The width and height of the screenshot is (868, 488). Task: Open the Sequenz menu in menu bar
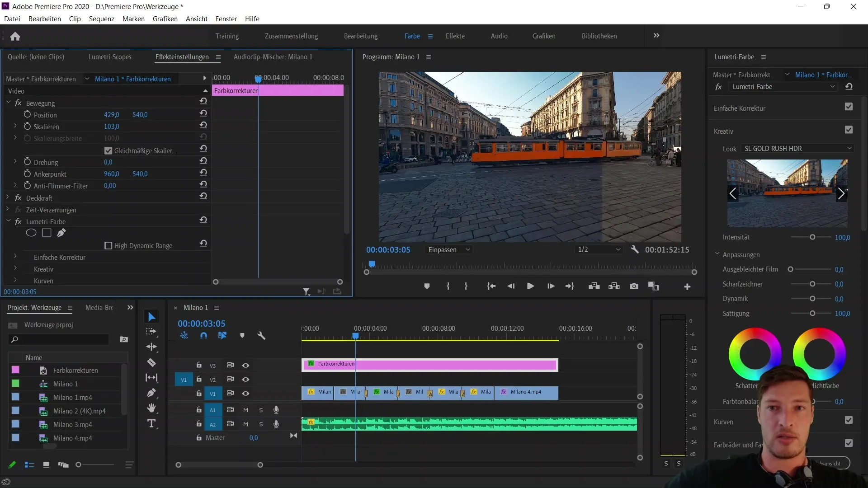(101, 19)
